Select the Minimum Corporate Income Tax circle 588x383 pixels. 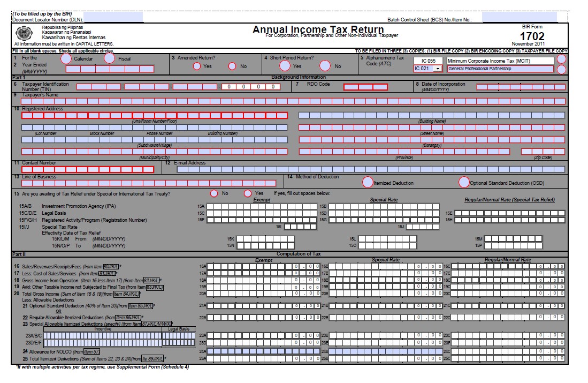[x=561, y=59]
